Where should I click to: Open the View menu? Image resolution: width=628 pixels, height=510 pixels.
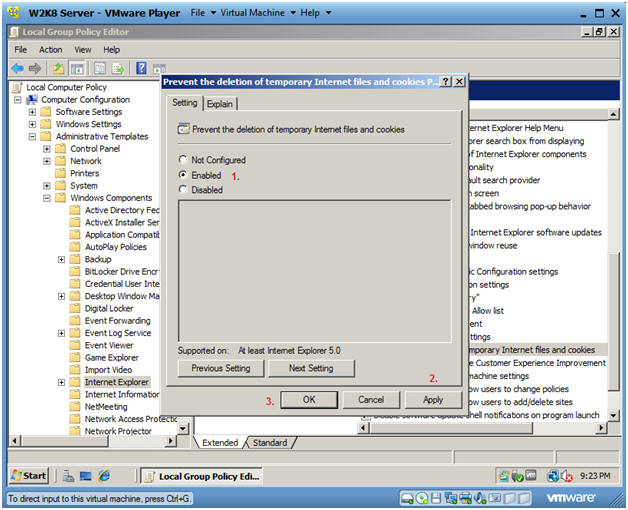[83, 50]
